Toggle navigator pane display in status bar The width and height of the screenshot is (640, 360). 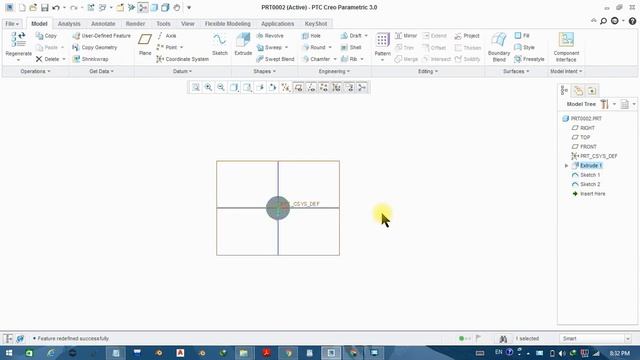8,338
